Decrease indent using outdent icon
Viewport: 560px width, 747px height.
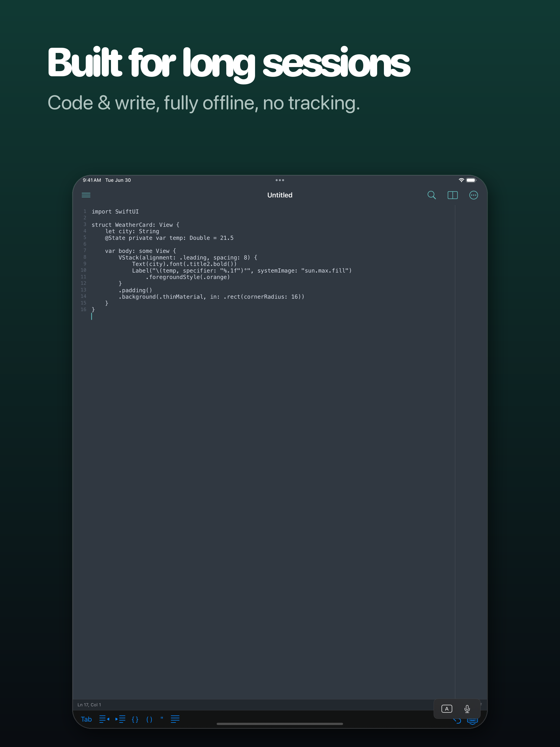tap(104, 719)
